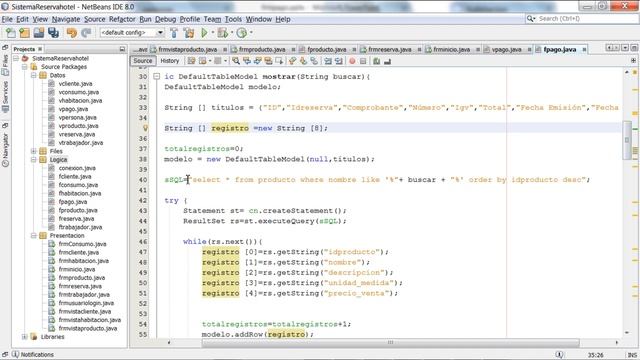
Task: Open the Debug Project dropdown arrow
Action: click(232, 33)
